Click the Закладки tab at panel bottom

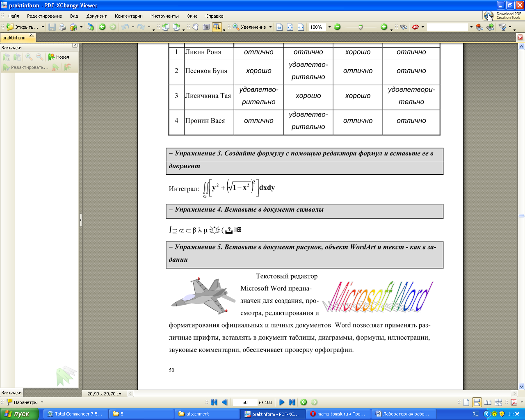[11, 393]
